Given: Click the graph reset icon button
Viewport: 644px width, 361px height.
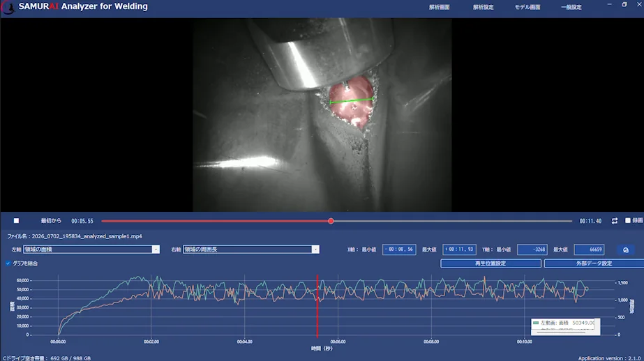Looking at the screenshot, I should (x=626, y=249).
